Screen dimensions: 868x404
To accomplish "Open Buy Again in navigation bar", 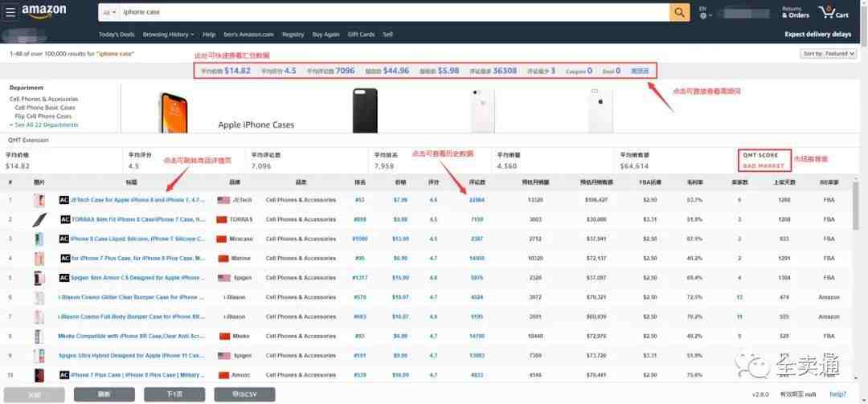I will 325,35.
